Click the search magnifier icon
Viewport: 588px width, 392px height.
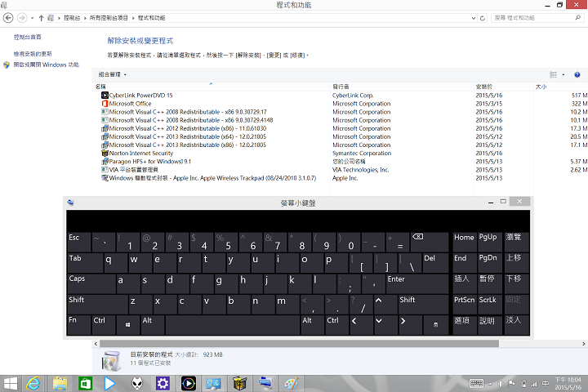578,18
